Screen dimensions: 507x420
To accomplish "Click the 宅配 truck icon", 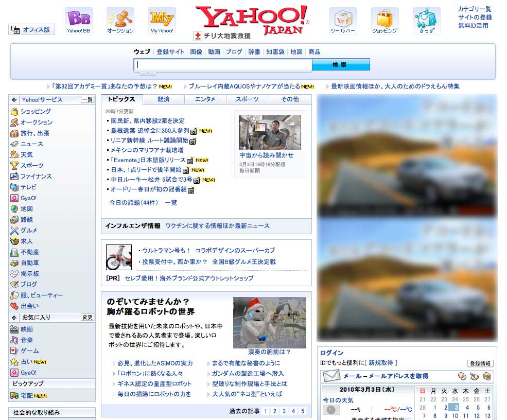I will (x=14, y=395).
